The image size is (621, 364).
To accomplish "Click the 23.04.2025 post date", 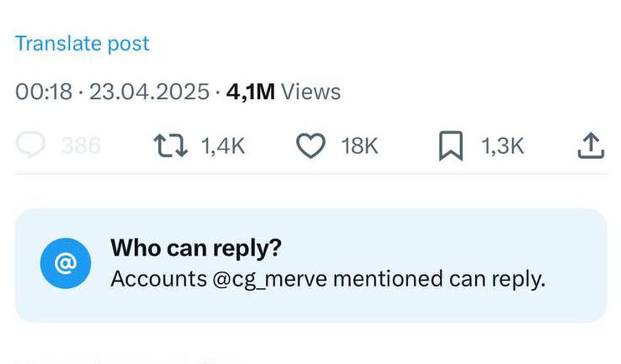I will tap(149, 92).
